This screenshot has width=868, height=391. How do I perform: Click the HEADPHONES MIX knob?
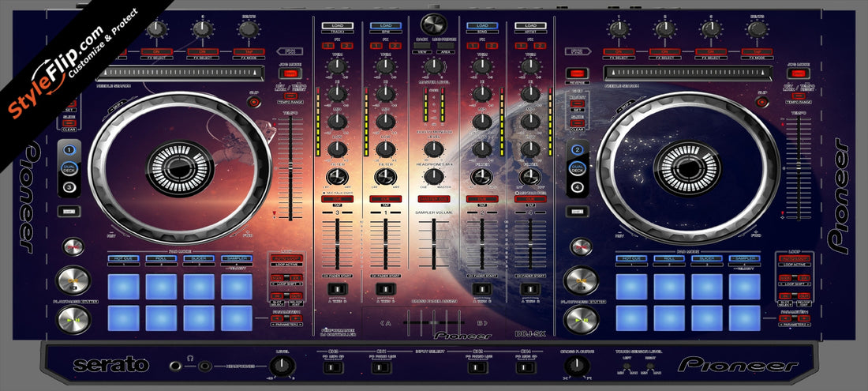(433, 177)
